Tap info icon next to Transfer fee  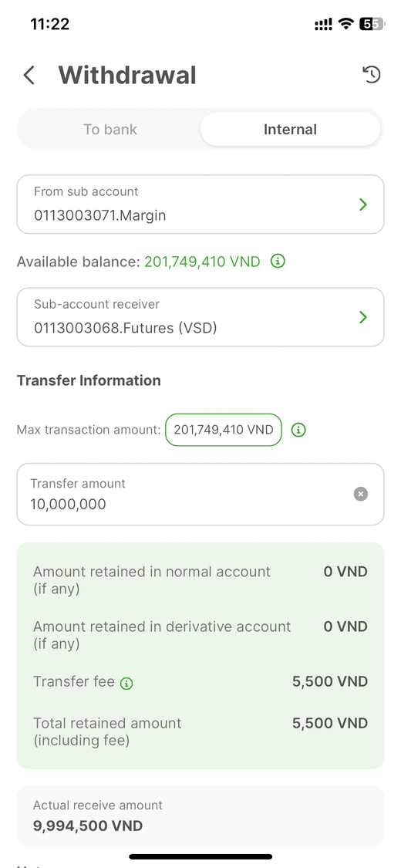pyautogui.click(x=126, y=684)
